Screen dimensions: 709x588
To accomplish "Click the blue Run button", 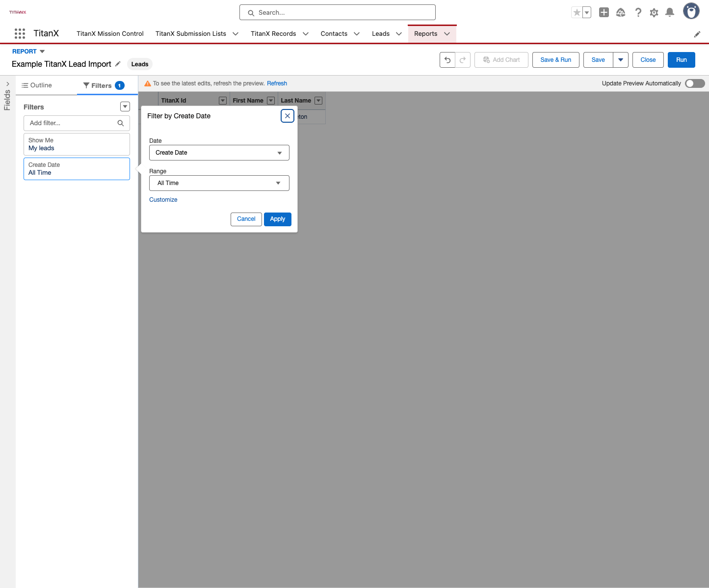I will coord(682,60).
